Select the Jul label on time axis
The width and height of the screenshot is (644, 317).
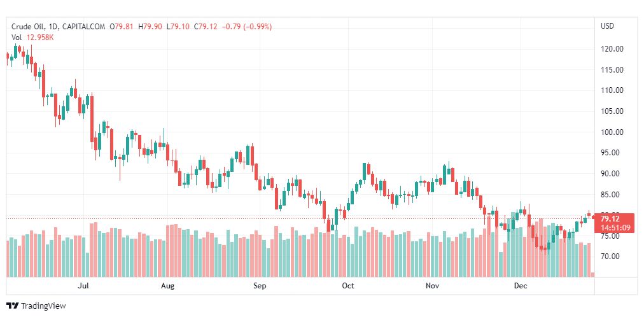[83, 286]
